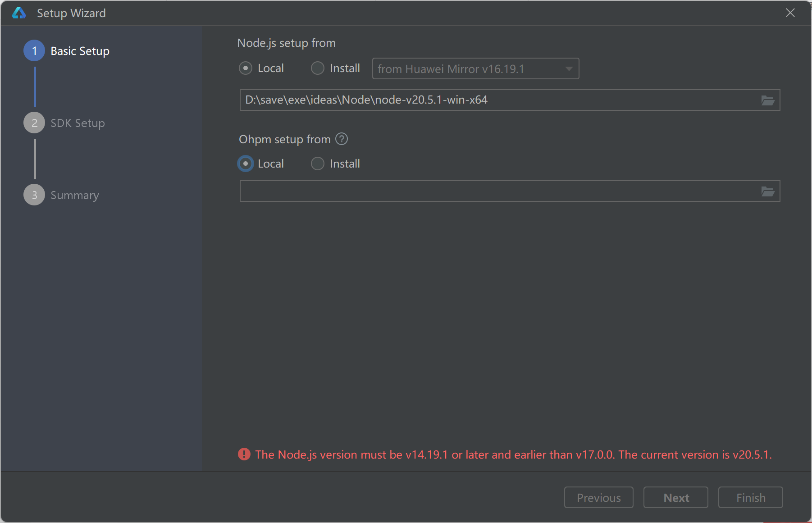812x523 pixels.
Task: Click the empty Ohpm path input field
Action: (496, 191)
